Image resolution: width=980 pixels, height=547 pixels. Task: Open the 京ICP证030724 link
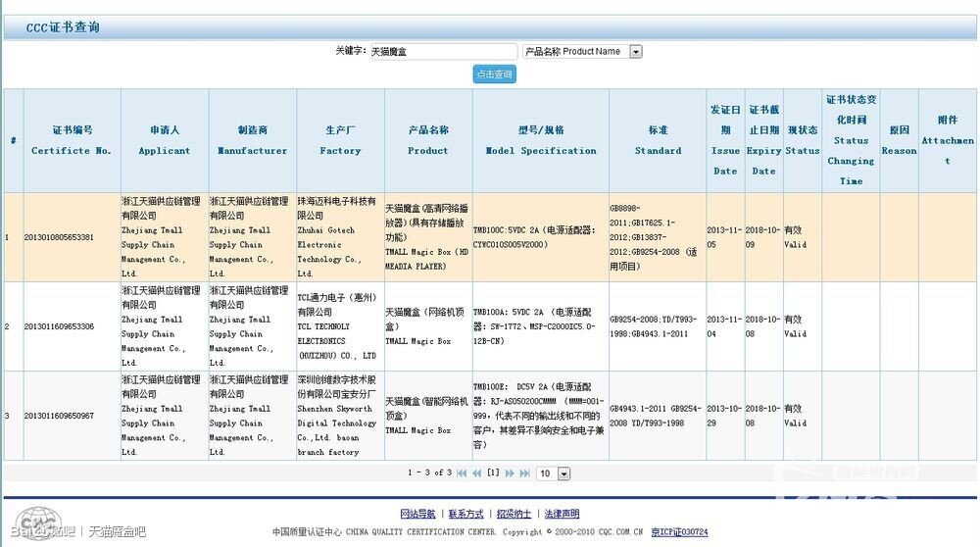coord(679,532)
